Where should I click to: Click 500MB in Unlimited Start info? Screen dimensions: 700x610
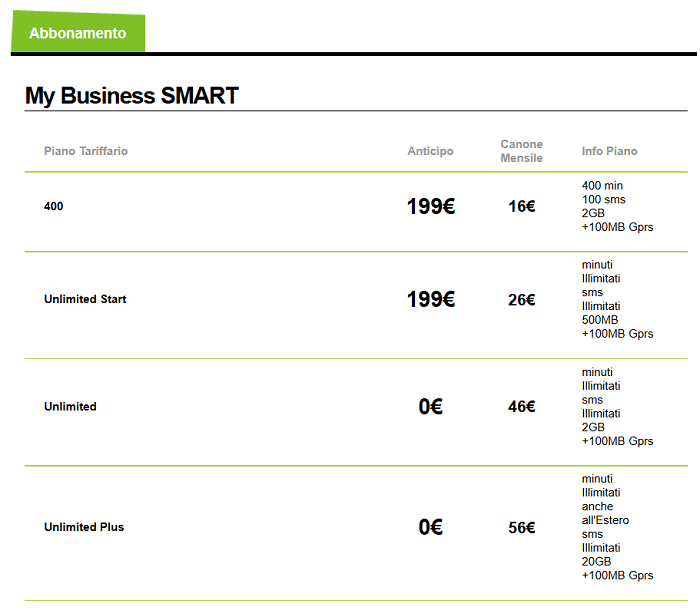(600, 320)
